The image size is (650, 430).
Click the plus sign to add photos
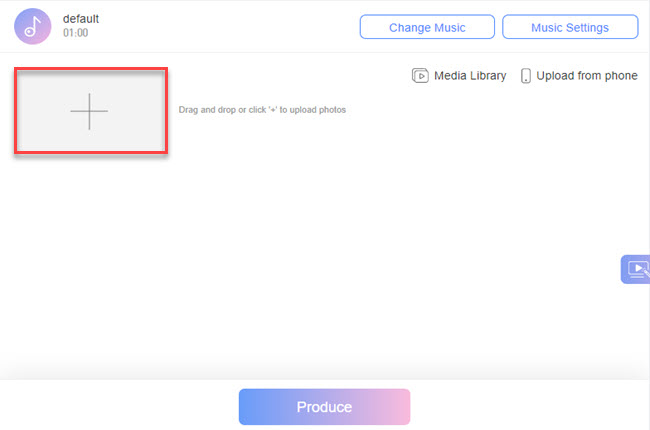(89, 112)
